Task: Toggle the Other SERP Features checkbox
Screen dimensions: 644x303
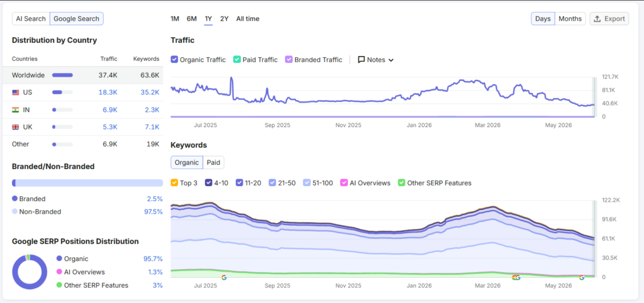Action: click(x=402, y=183)
